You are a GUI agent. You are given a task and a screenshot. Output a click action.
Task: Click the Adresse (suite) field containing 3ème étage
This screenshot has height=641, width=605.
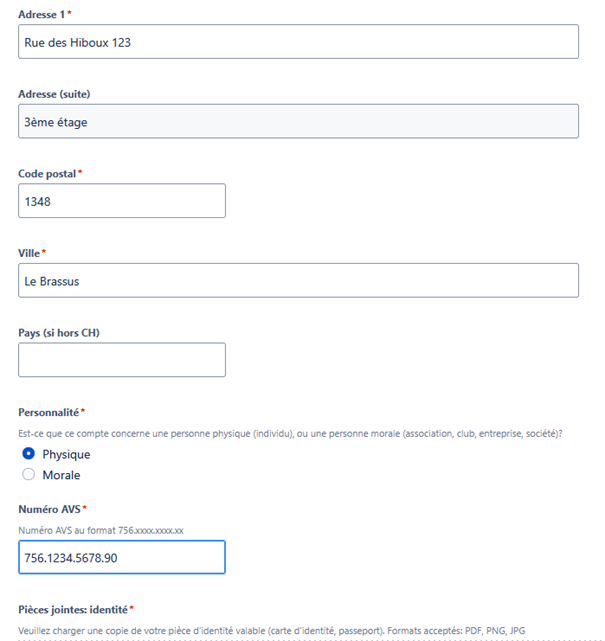(298, 121)
